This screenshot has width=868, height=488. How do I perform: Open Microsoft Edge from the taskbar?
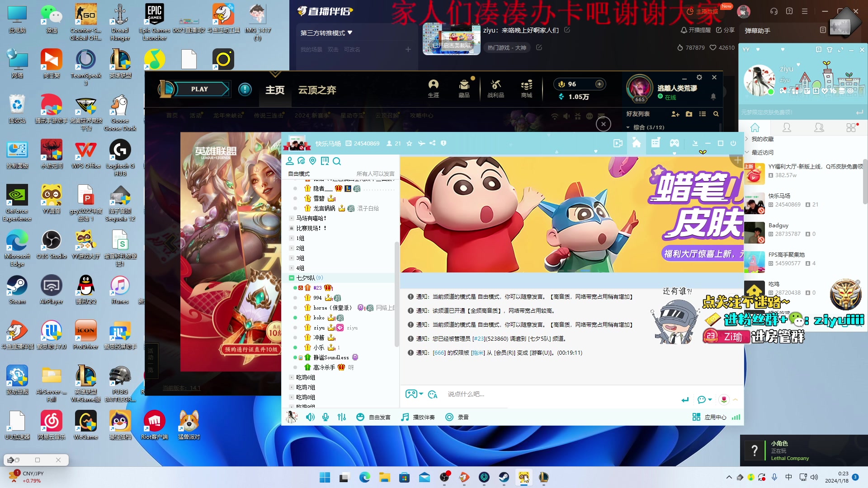click(364, 477)
